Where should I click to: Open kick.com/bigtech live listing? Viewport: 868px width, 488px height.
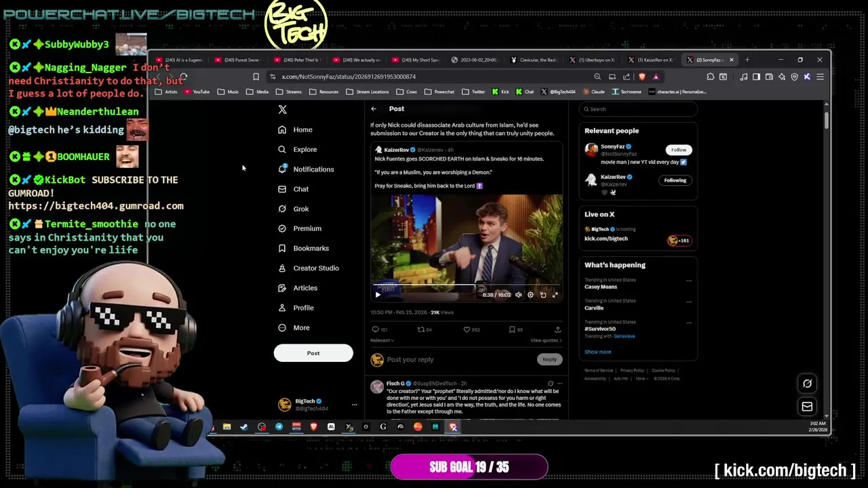(x=606, y=239)
